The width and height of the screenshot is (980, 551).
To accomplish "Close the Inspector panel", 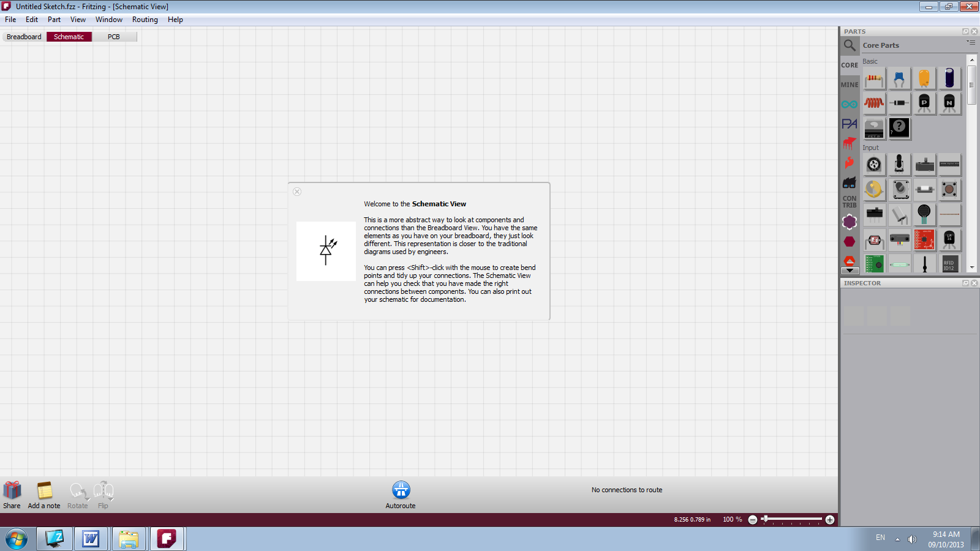I will click(974, 283).
